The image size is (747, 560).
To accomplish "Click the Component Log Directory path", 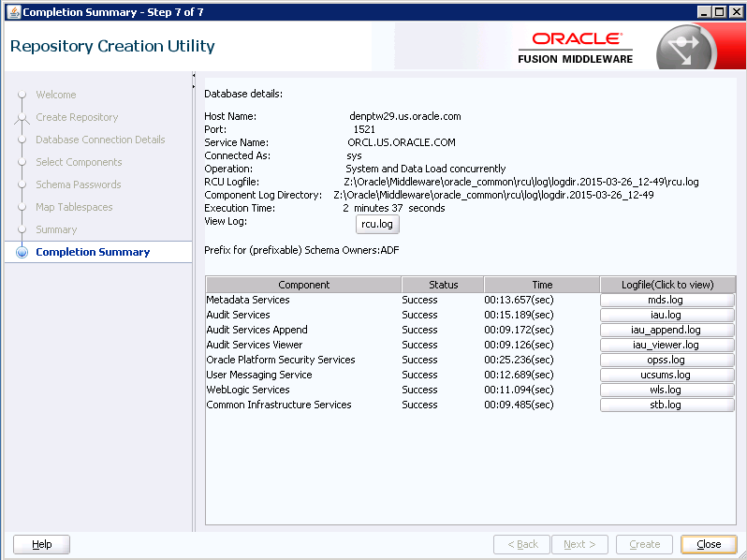I will [x=493, y=195].
